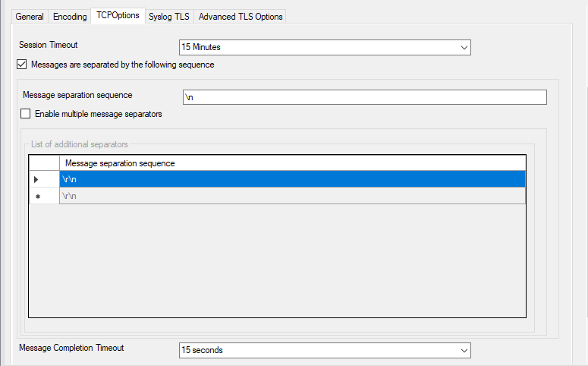The image size is (588, 366).
Task: Enable multiple message separators checkbox
Action: 26,114
